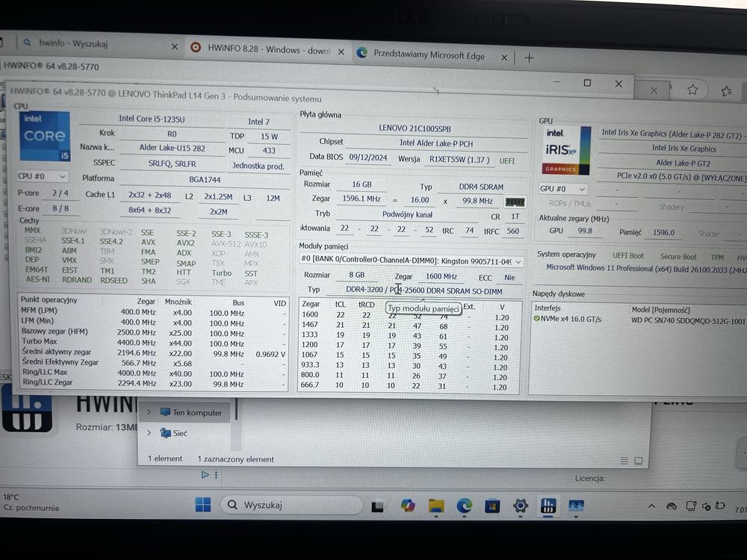Open Settings gear from the taskbar
Viewport: 747px width, 560px height.
(520, 505)
